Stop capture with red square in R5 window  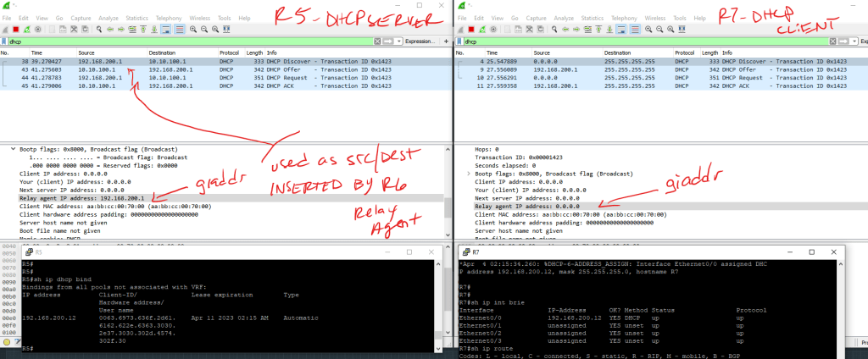coord(16,28)
